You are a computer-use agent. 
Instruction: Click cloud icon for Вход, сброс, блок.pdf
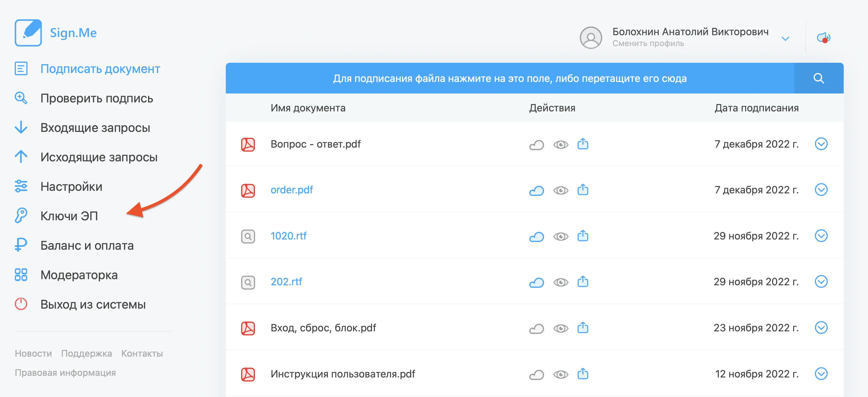pos(536,328)
